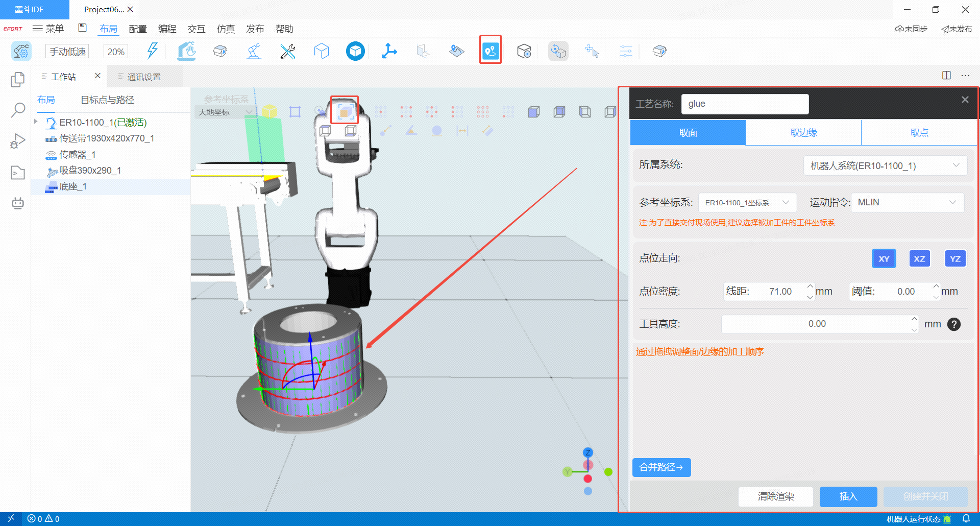Open the robot face sidebar icon
This screenshot has width=980, height=526.
coord(18,203)
